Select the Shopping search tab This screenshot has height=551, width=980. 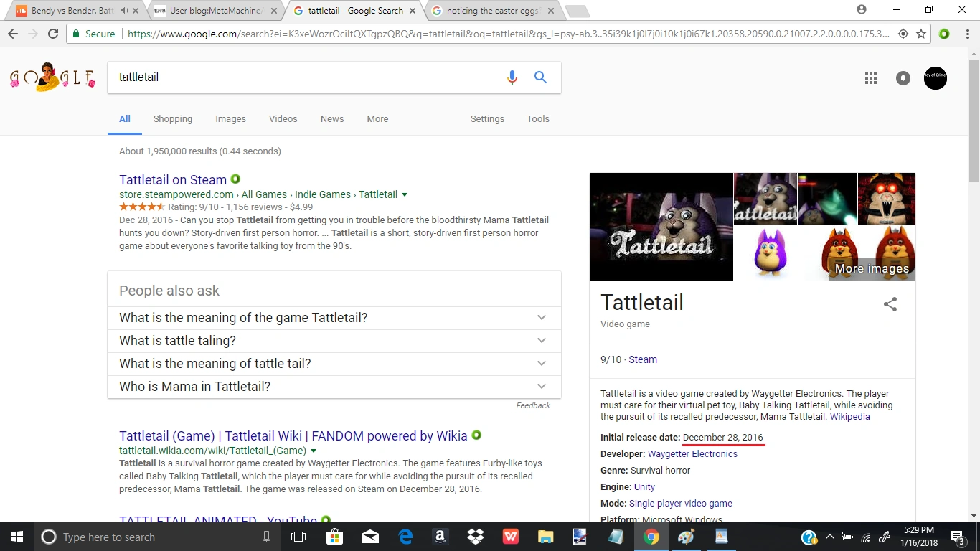(173, 119)
